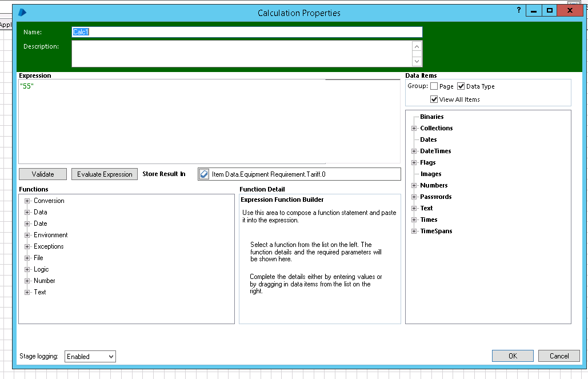588x379 pixels.
Task: Expand the Text functions node
Action: [x=27, y=292]
